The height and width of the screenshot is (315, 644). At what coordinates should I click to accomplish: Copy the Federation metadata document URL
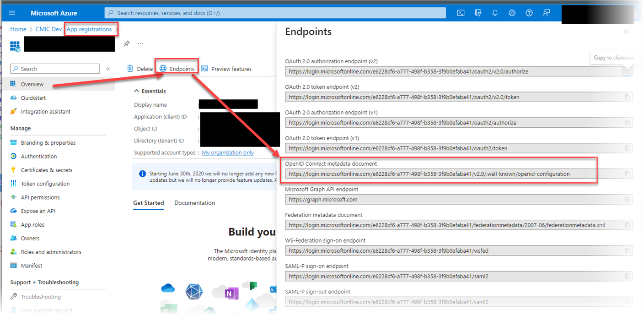(628, 225)
